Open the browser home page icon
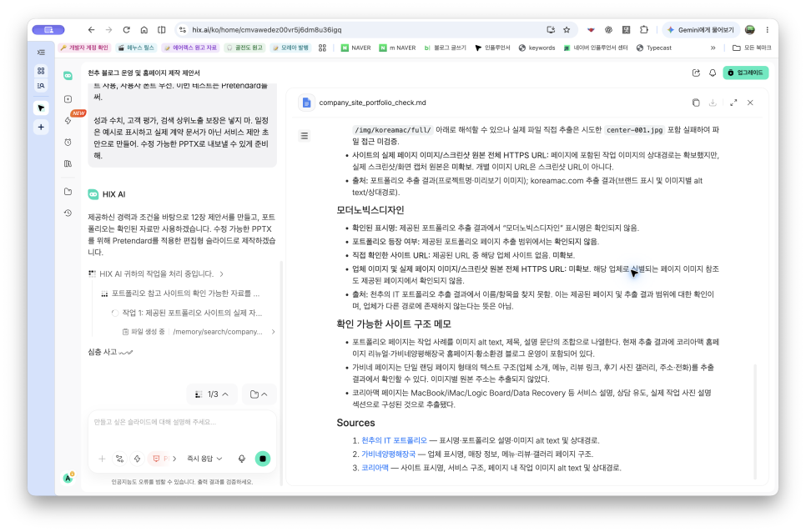Screen dimensions: 806x532 pos(144,30)
